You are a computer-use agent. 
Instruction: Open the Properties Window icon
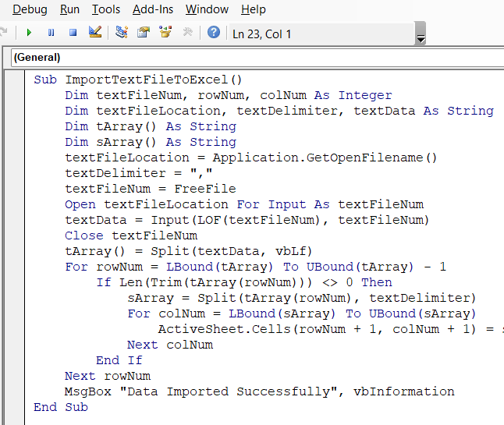tap(144, 32)
